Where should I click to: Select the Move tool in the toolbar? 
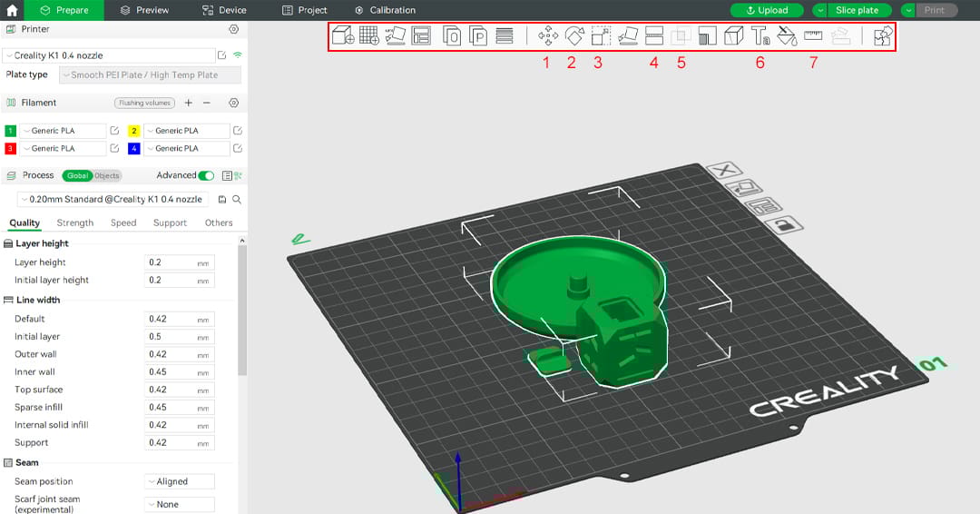point(547,36)
